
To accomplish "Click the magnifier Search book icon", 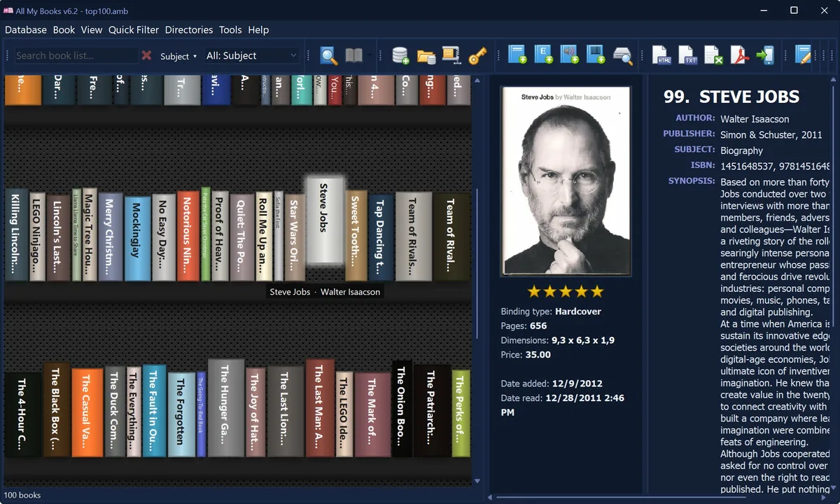I will click(x=329, y=55).
